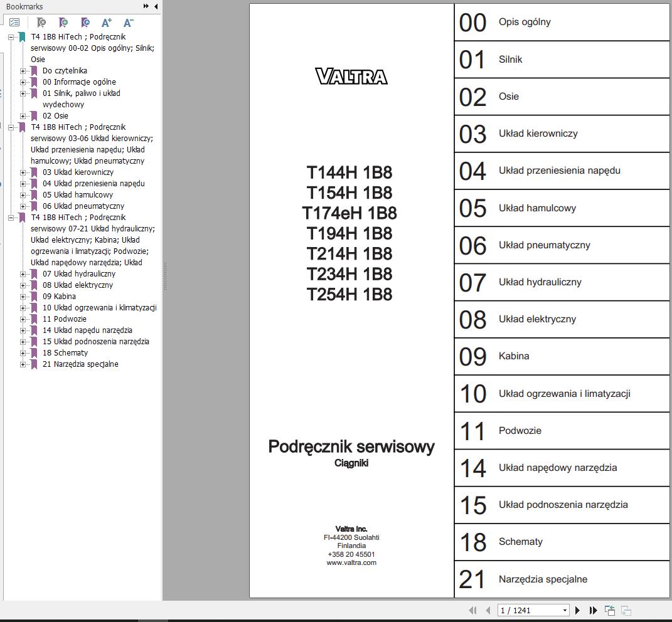Click the 01 Silnik index tab

point(562,60)
